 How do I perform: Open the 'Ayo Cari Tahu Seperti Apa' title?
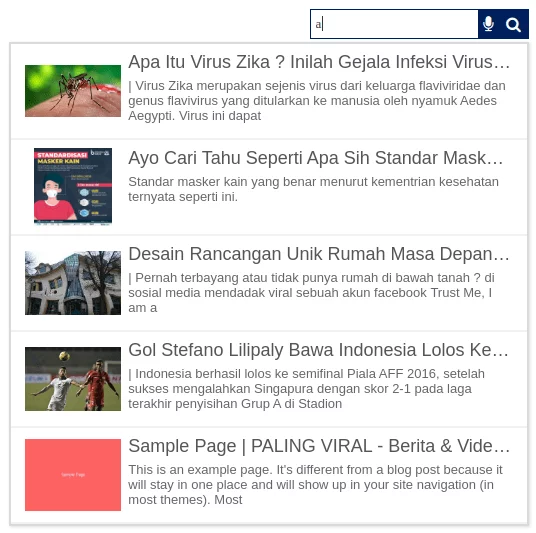(316, 158)
